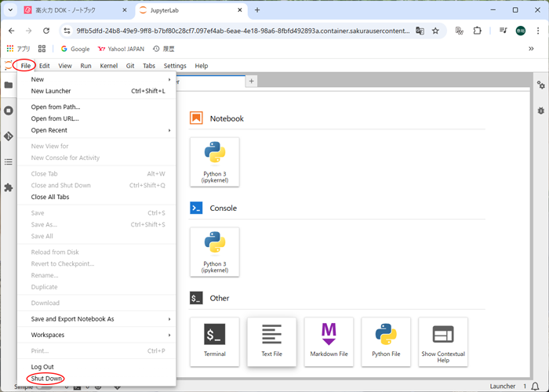The width and height of the screenshot is (549, 392).
Task: Bookmark this page with the star icon
Action: 435,31
